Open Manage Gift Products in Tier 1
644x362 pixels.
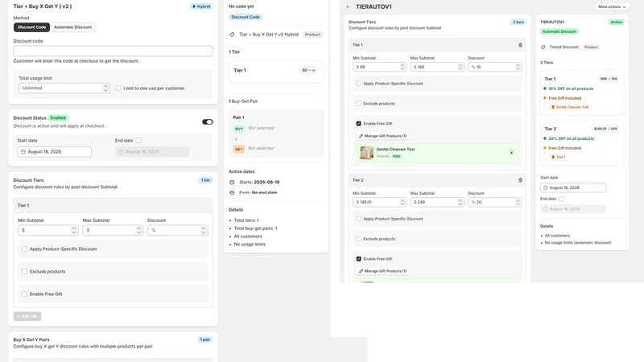382,136
